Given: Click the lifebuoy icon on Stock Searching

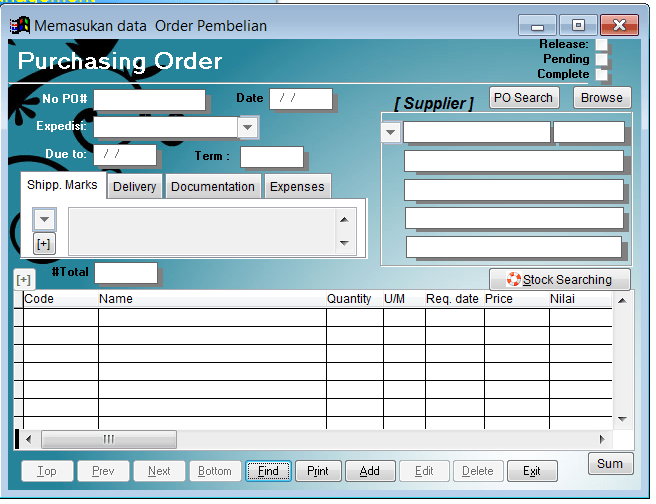Looking at the screenshot, I should (513, 279).
